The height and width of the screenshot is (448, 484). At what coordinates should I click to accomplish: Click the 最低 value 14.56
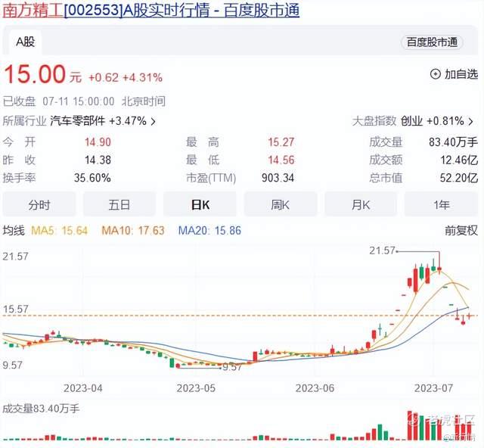(281, 160)
